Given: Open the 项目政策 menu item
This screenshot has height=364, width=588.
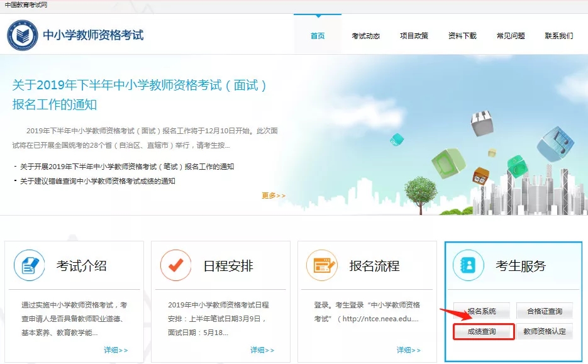Looking at the screenshot, I should tap(415, 36).
